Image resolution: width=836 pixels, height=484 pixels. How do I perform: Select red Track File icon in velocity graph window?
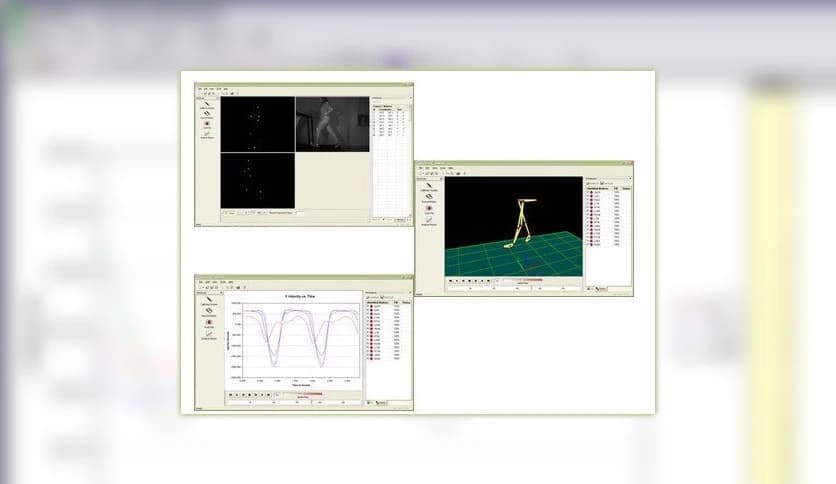208,322
